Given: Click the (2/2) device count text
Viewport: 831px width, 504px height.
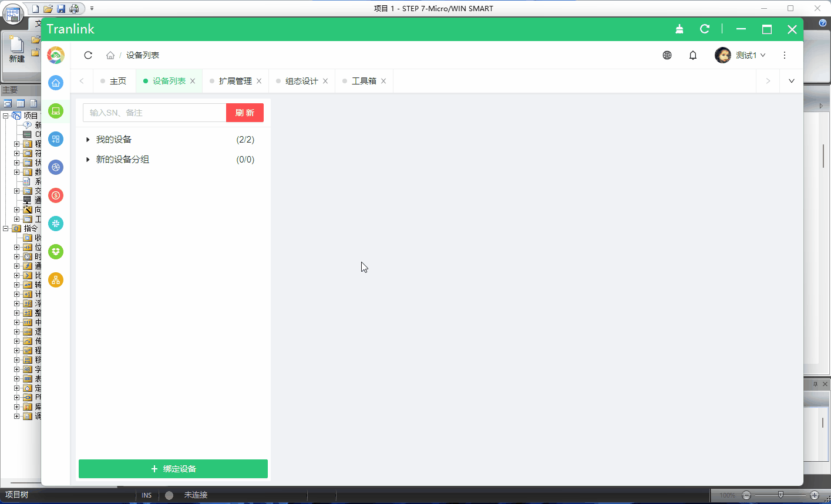Looking at the screenshot, I should 245,140.
